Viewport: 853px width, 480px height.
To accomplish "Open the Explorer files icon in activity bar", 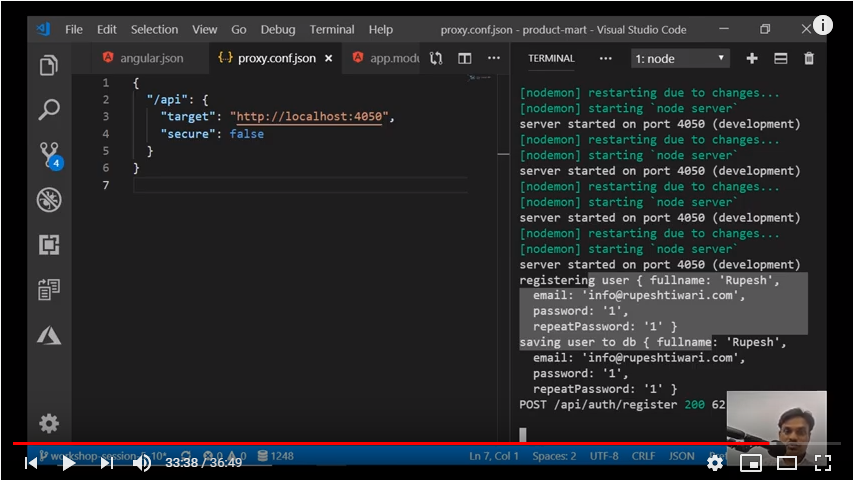I will click(48, 66).
